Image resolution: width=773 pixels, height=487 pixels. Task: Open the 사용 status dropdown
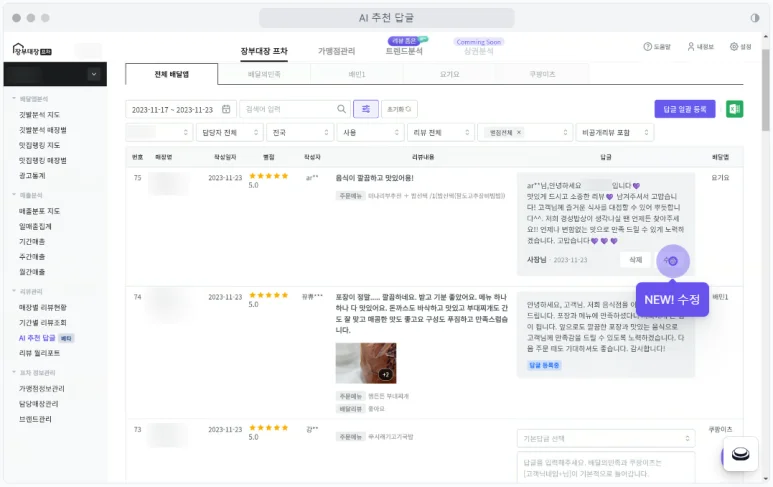pos(370,133)
